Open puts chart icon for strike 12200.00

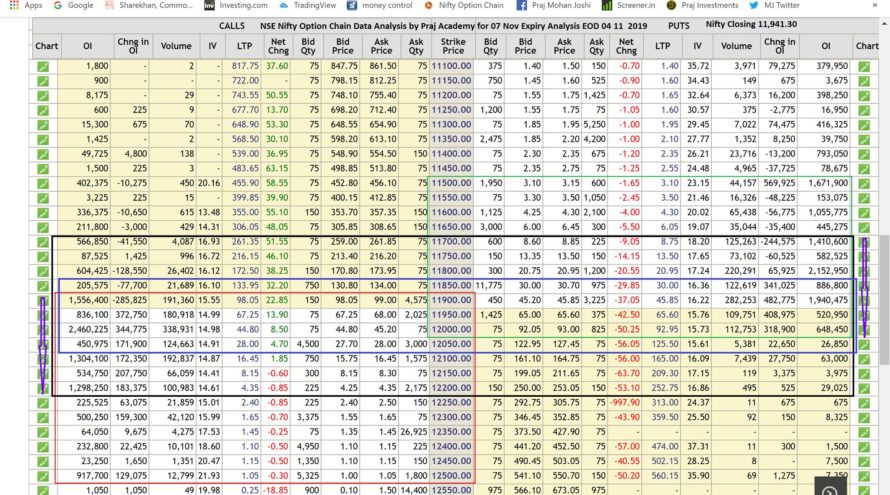[x=864, y=389]
